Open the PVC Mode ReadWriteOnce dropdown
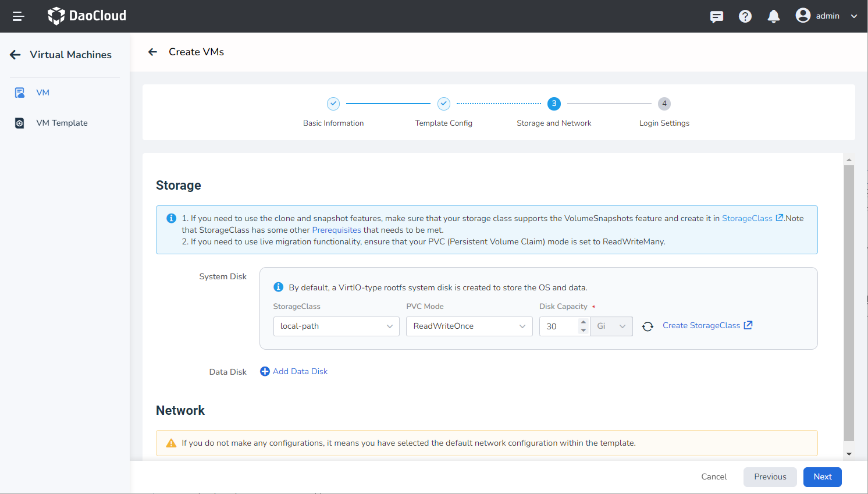 pyautogui.click(x=469, y=326)
